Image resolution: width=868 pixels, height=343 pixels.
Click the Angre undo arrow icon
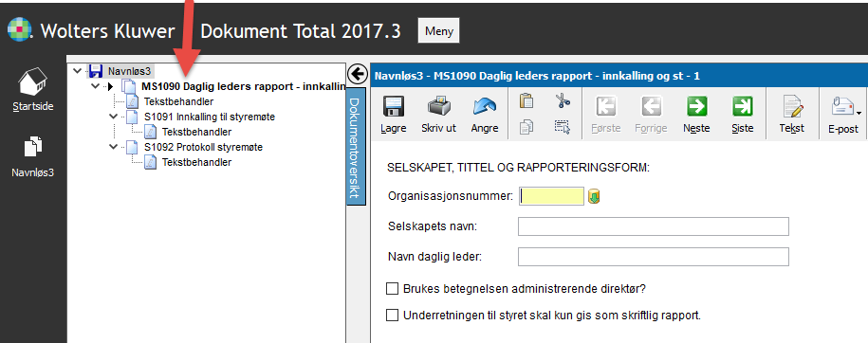click(485, 107)
